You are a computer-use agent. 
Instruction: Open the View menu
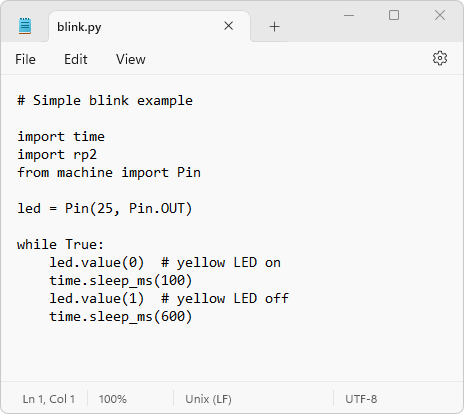[x=131, y=59]
